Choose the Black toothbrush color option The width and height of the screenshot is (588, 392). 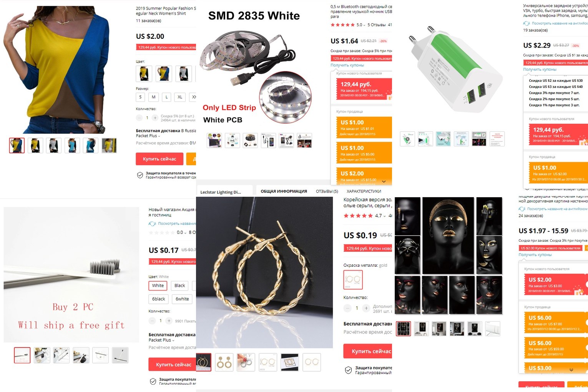pyautogui.click(x=179, y=286)
